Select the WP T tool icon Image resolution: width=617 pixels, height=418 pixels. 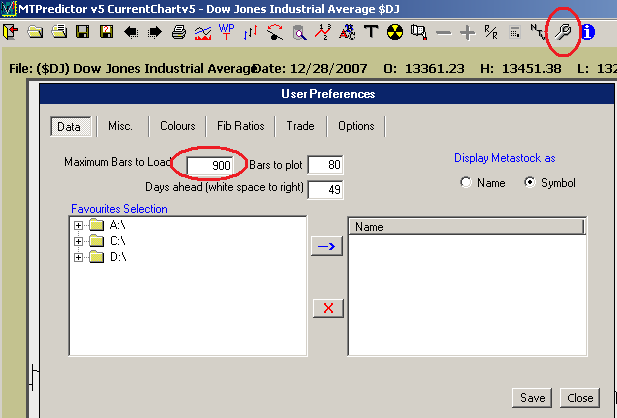point(226,31)
